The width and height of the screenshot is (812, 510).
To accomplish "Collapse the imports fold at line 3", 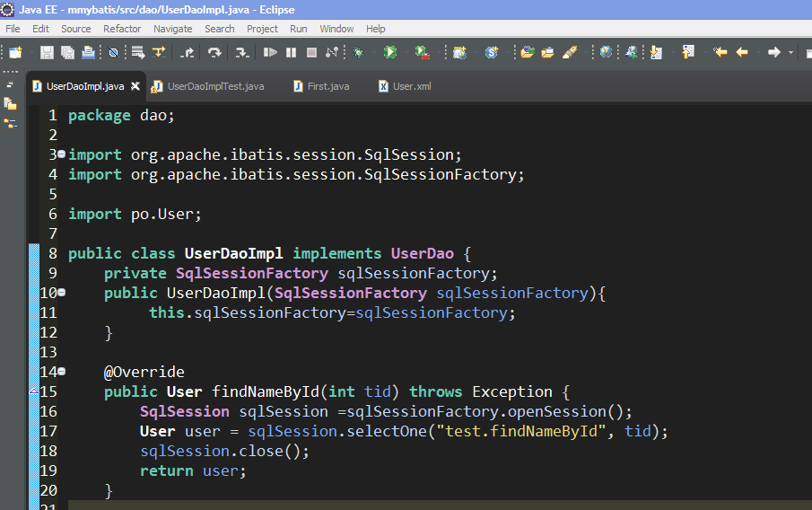I will point(62,154).
